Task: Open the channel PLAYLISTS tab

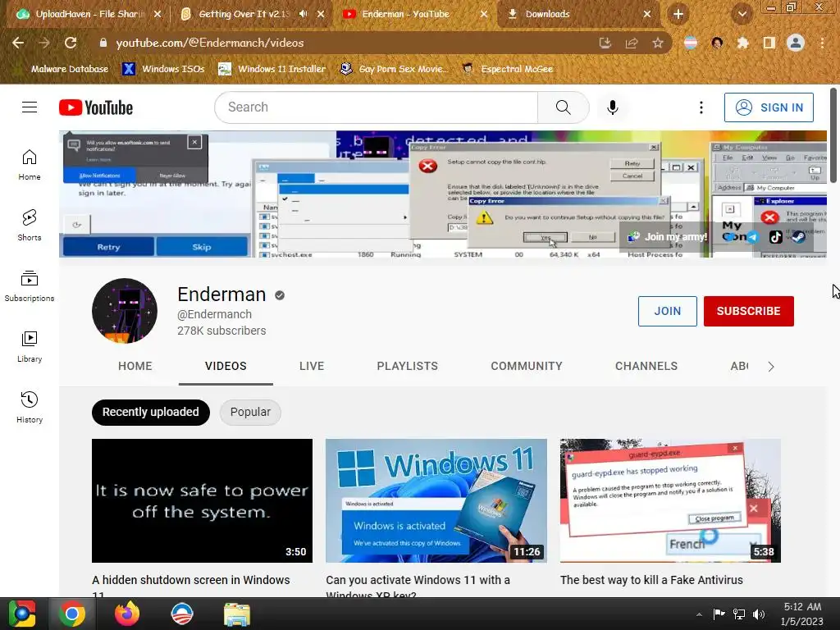Action: pyautogui.click(x=407, y=366)
